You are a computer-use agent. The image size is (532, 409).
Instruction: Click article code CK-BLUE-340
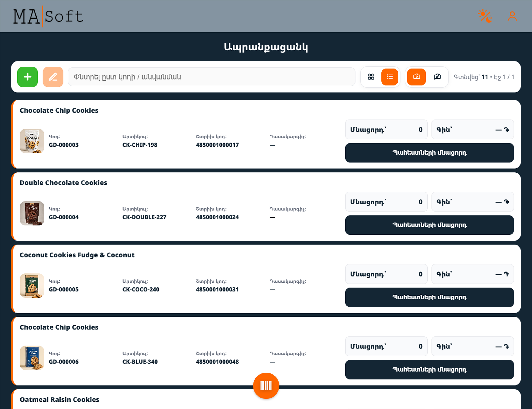coord(140,362)
